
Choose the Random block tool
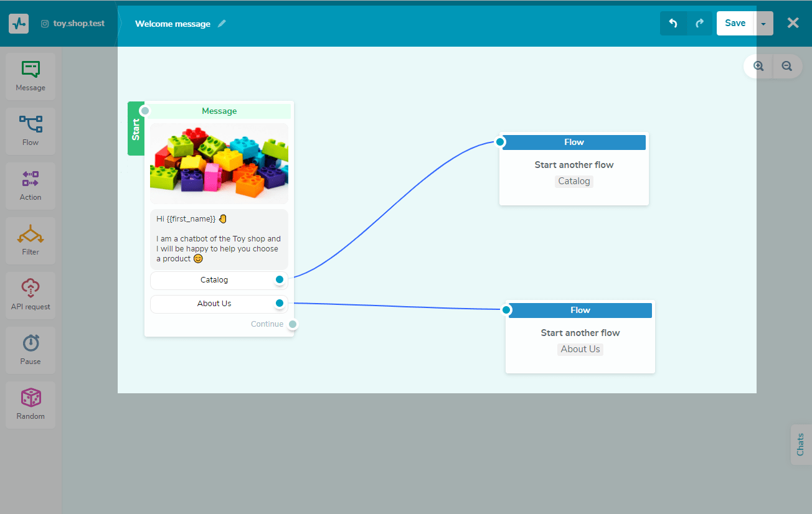click(x=30, y=404)
